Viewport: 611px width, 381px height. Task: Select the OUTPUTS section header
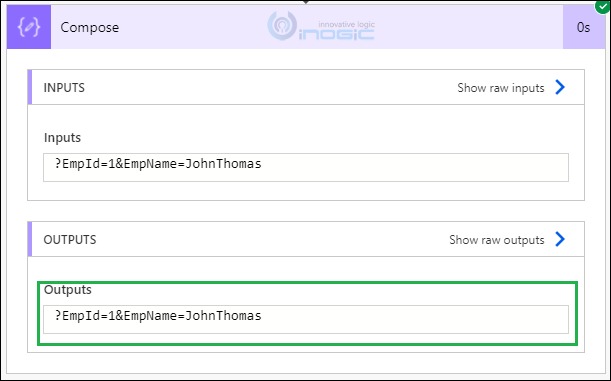pos(306,239)
